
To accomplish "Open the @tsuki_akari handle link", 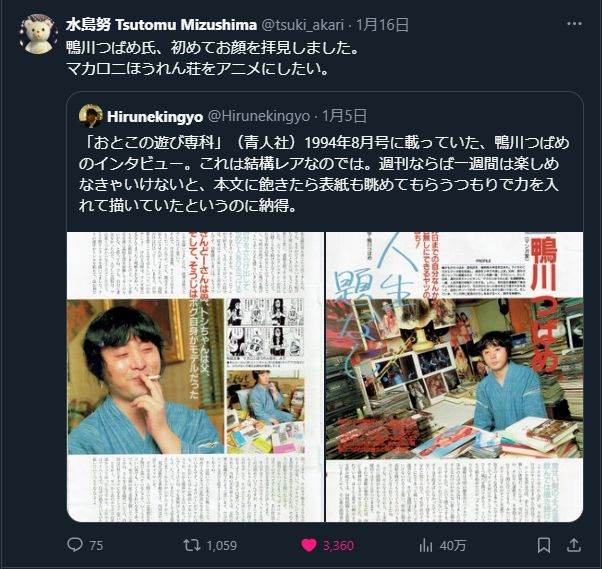I will [x=303, y=25].
